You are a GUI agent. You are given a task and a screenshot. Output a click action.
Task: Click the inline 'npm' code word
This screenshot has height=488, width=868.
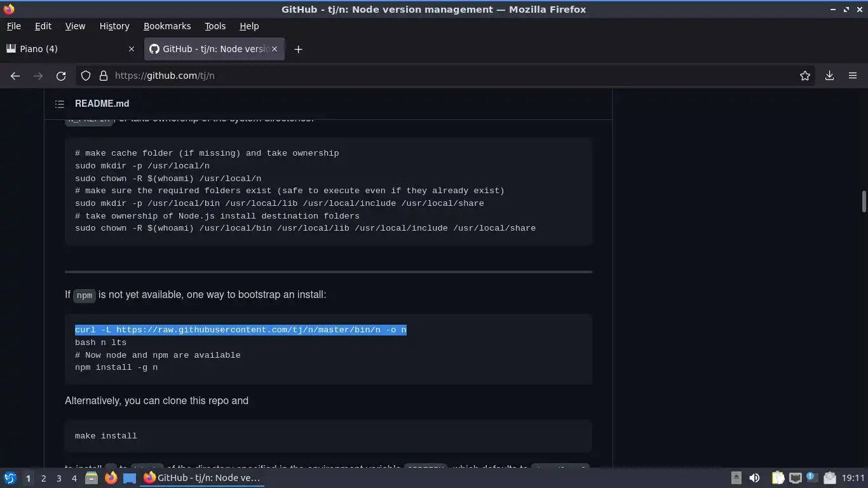point(85,295)
